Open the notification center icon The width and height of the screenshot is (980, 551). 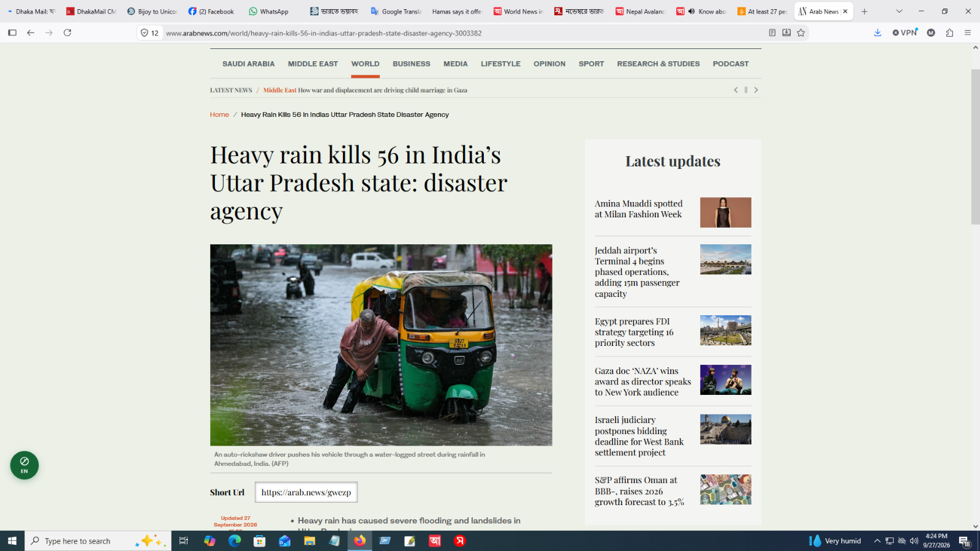click(964, 541)
